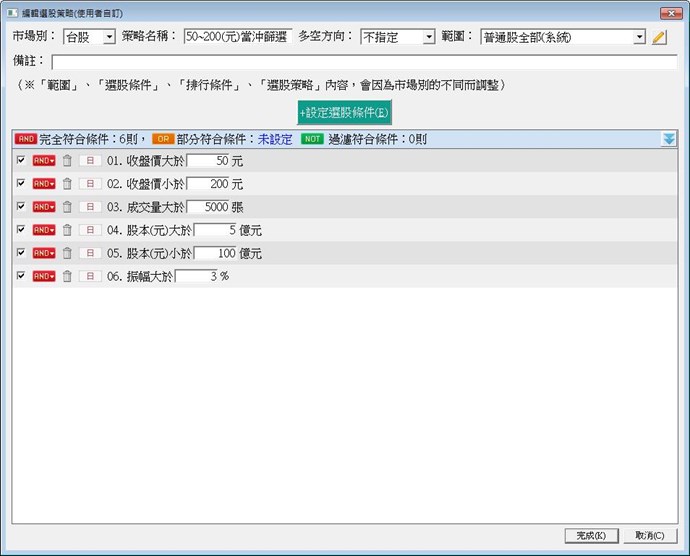Click the 日 period icon for 05 股本(元)小於
The height and width of the screenshot is (556, 690).
click(90, 253)
